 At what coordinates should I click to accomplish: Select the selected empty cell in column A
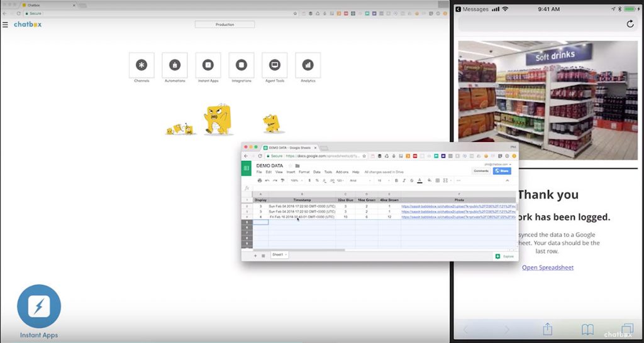260,222
